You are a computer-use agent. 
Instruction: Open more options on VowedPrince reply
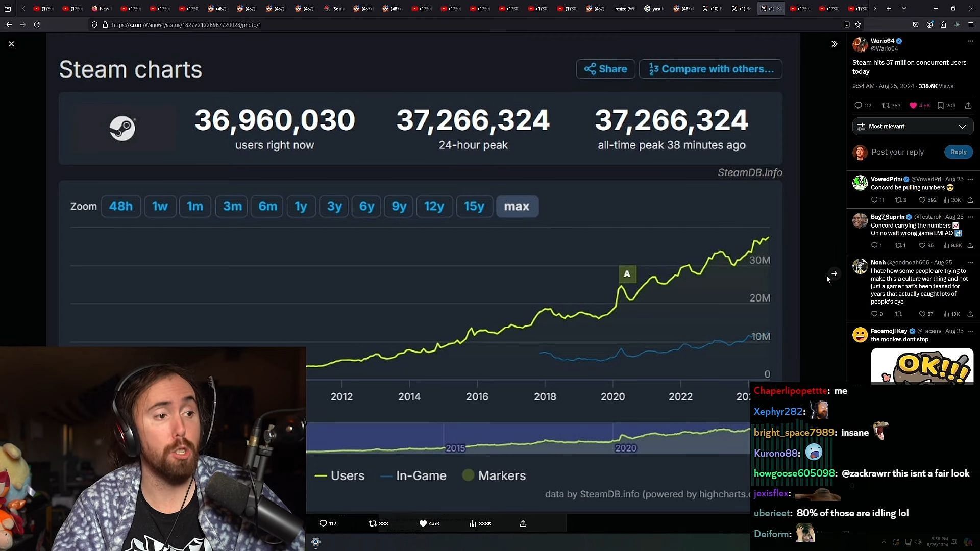(x=970, y=179)
